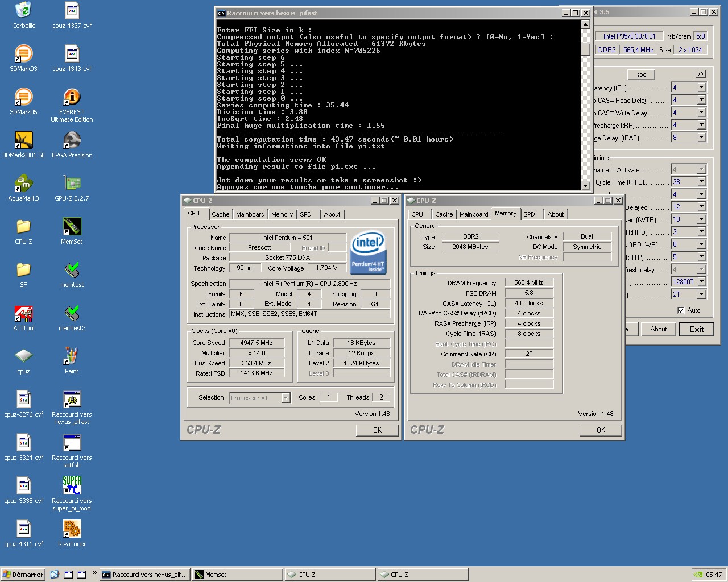Image resolution: width=728 pixels, height=582 pixels.
Task: Expand the Precharge (tRP) dropdown in MemSet
Action: pyautogui.click(x=701, y=125)
